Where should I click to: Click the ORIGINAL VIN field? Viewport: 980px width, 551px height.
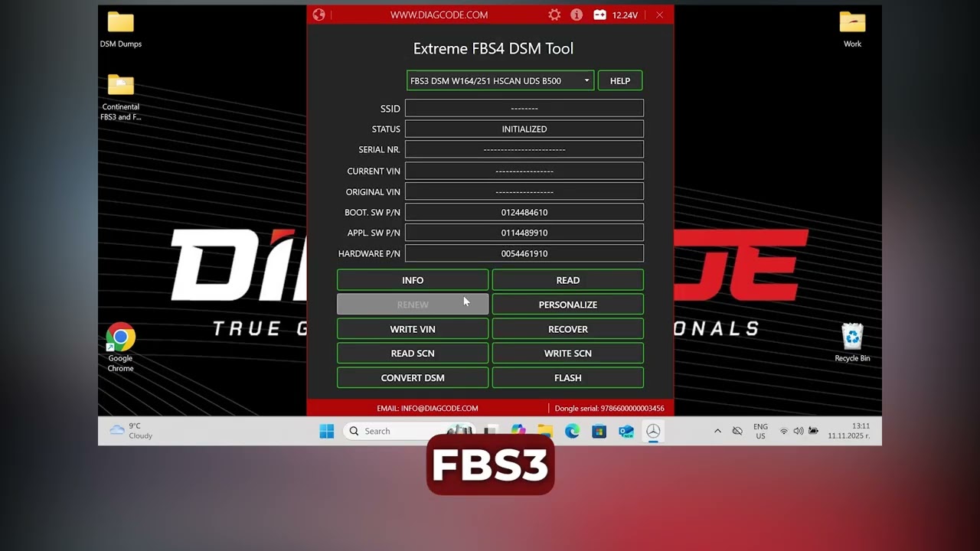[x=524, y=191]
